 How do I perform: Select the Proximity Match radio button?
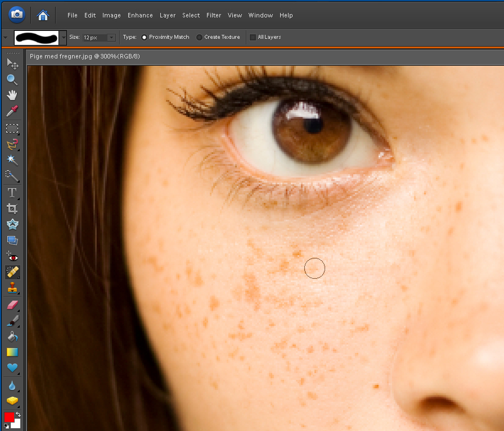tap(144, 37)
